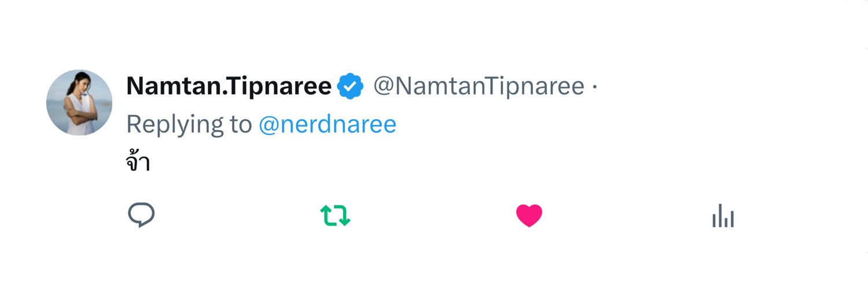Click the round avatar of the woman
This screenshot has width=868, height=289.
pyautogui.click(x=79, y=103)
